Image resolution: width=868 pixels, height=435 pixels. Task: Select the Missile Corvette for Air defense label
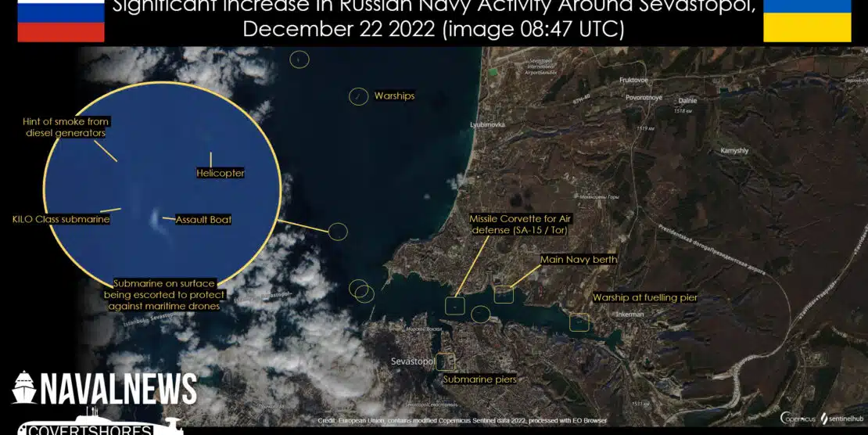tap(518, 225)
